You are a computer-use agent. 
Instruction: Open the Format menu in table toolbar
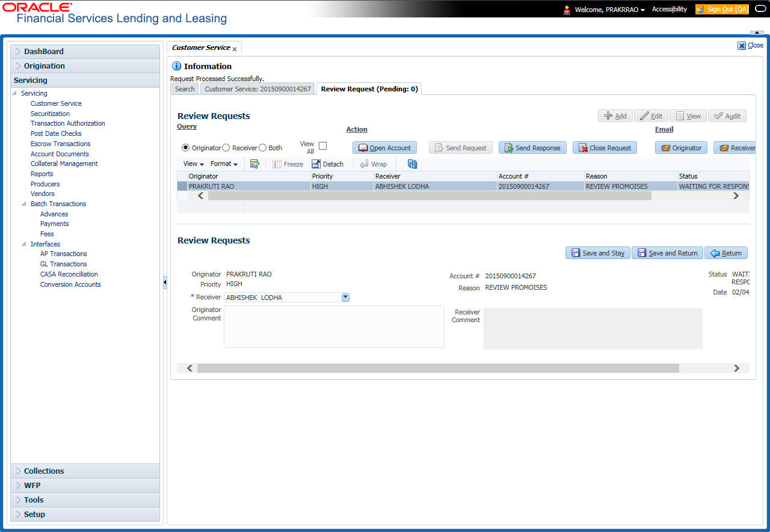click(224, 164)
